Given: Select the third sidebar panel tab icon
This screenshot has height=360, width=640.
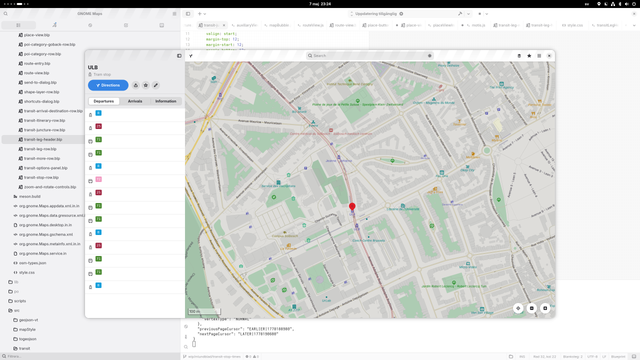Looking at the screenshot, I should coord(90,25).
